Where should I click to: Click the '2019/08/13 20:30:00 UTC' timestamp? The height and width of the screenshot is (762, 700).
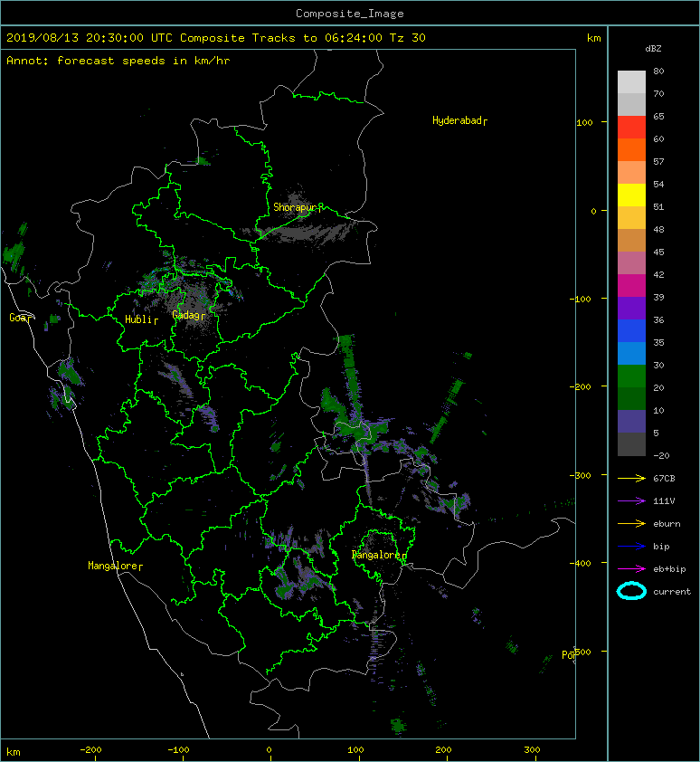click(x=90, y=38)
